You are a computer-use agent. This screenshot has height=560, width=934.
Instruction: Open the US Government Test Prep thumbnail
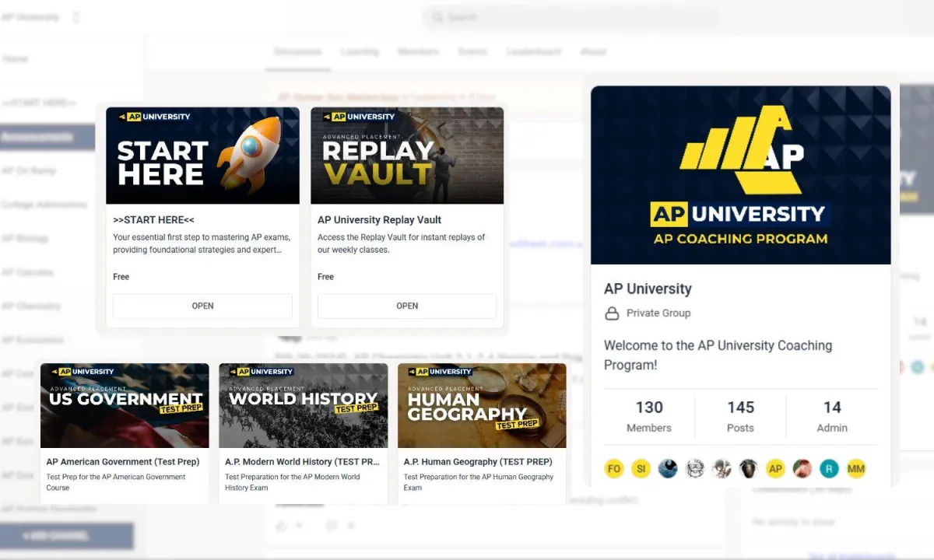pos(125,405)
